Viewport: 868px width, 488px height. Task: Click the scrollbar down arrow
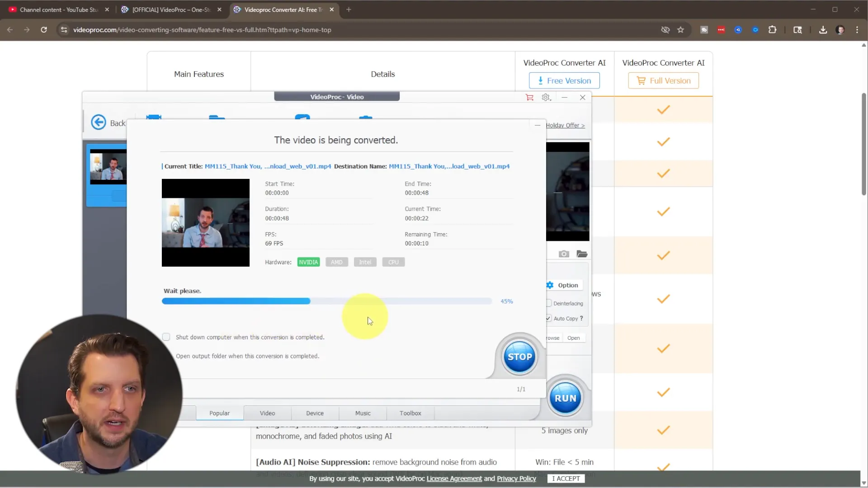pyautogui.click(x=864, y=483)
